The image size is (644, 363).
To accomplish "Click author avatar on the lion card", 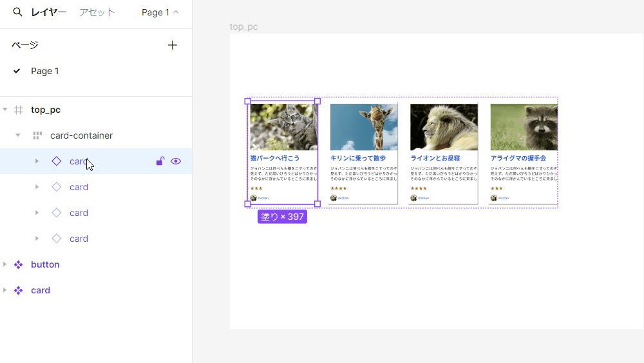I will click(413, 198).
